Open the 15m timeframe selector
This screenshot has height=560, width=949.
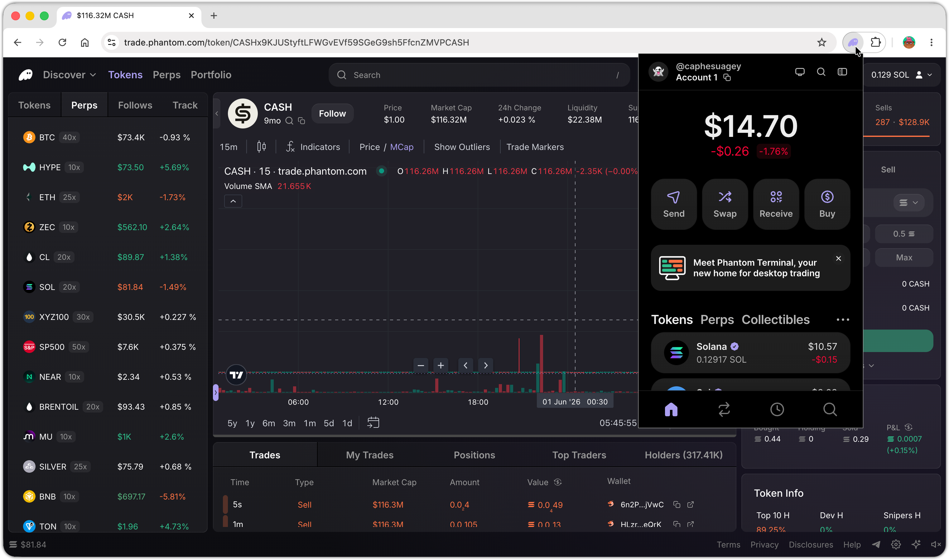[x=229, y=147]
